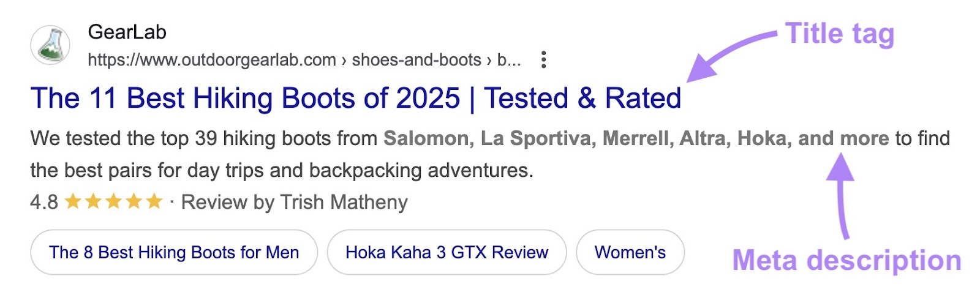This screenshot has height=303, width=980.
Task: Click the first gold rating star
Action: point(73,201)
